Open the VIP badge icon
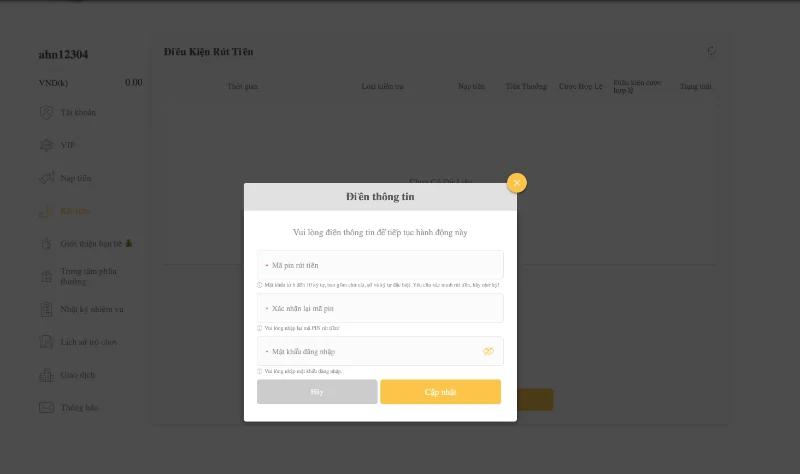Image resolution: width=800 pixels, height=474 pixels. pos(46,145)
